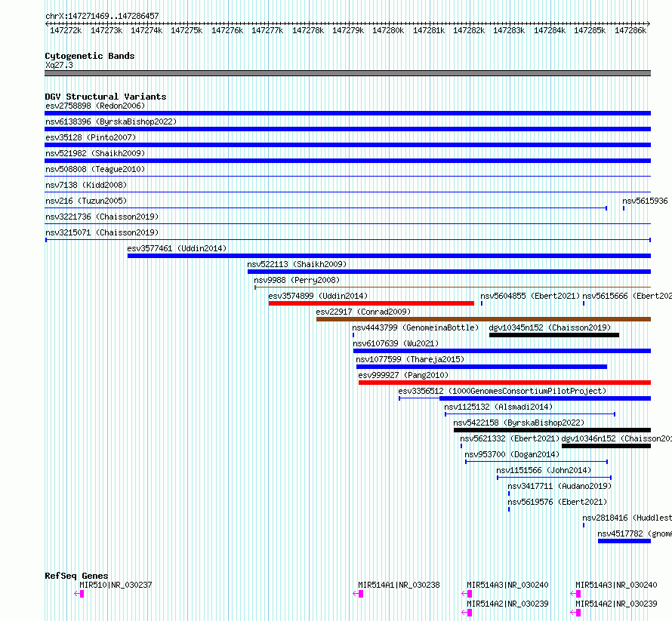This screenshot has width=672, height=621.
Task: Open nsv3215071 (Chaisson2019) variant label
Action: (102, 232)
